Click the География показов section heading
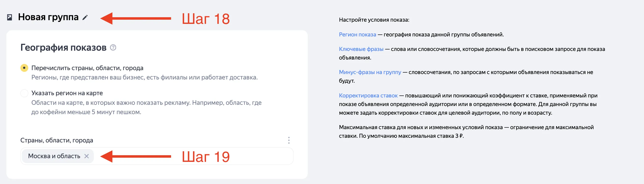 click(x=64, y=47)
